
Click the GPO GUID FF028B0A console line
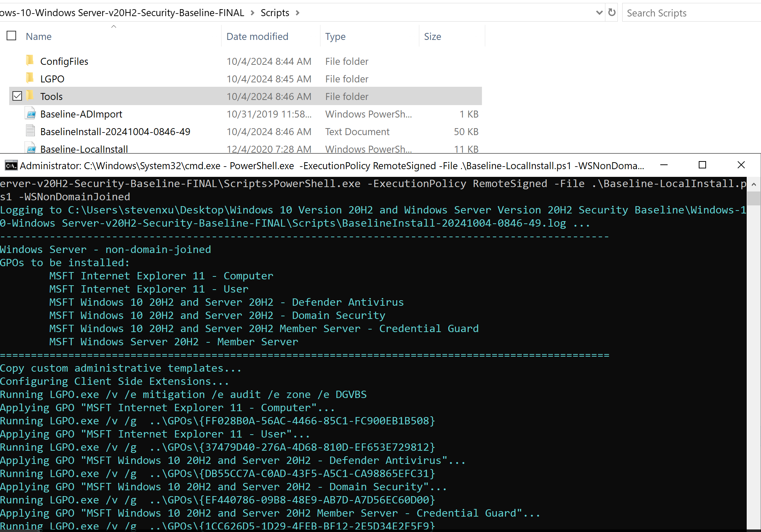click(x=218, y=421)
